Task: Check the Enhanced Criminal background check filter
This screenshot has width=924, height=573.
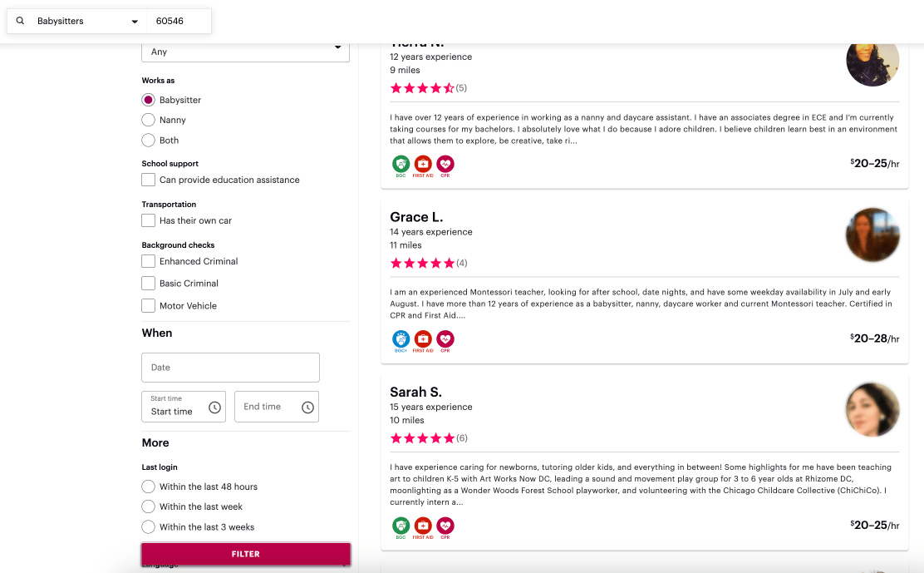Action: tap(148, 261)
